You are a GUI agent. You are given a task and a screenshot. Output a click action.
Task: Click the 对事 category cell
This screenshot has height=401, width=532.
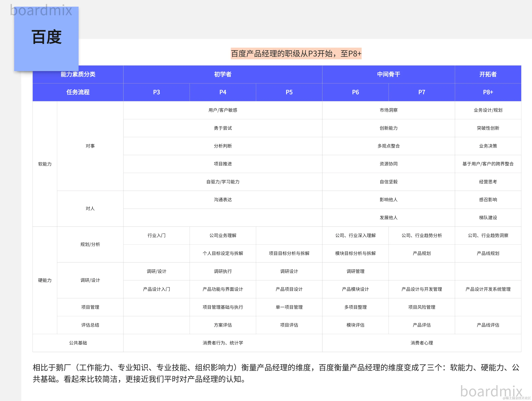(90, 146)
